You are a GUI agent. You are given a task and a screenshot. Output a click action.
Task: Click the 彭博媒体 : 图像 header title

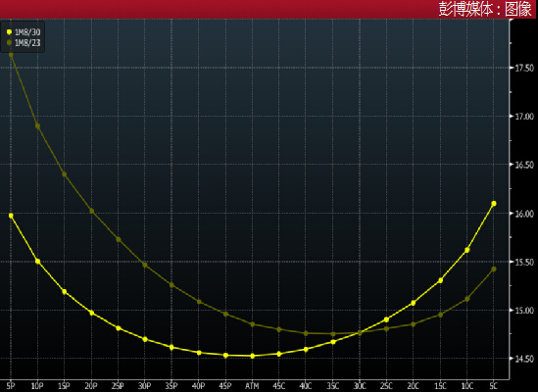(x=485, y=9)
